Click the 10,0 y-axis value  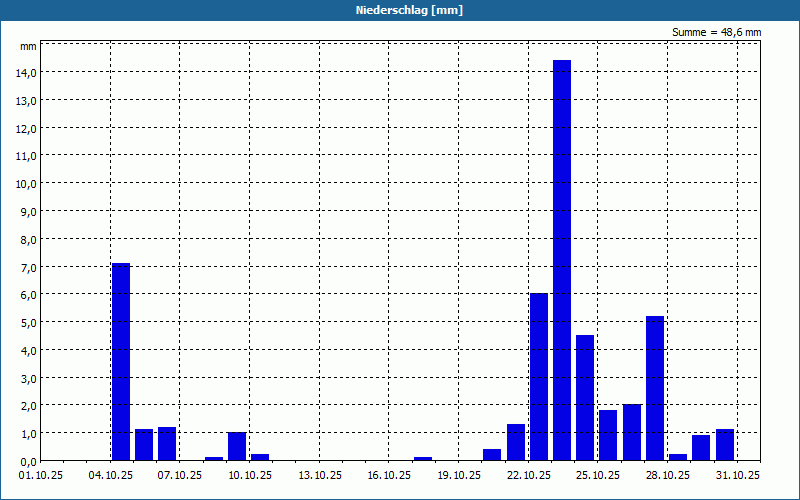[x=26, y=184]
